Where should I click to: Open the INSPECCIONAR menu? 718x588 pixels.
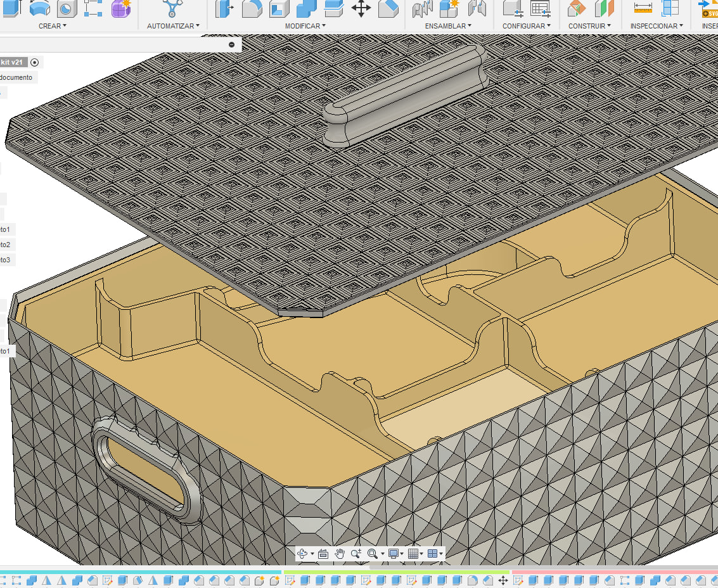[x=657, y=26]
